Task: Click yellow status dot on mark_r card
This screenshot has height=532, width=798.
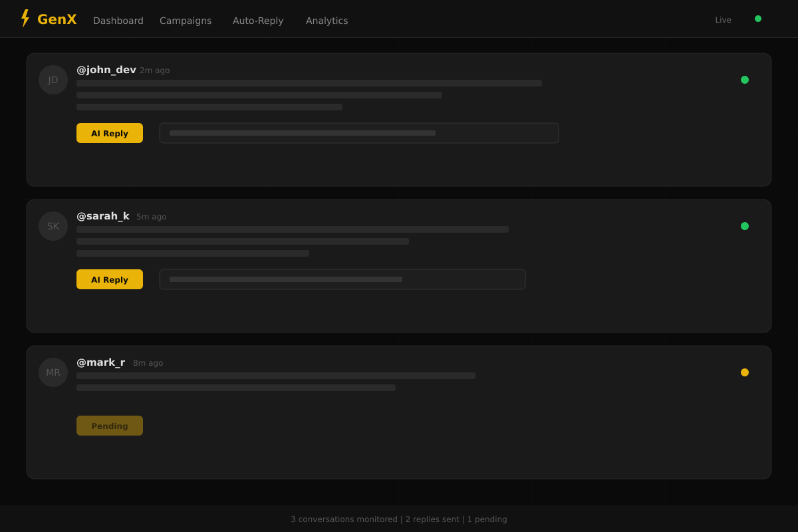Action: [745, 372]
